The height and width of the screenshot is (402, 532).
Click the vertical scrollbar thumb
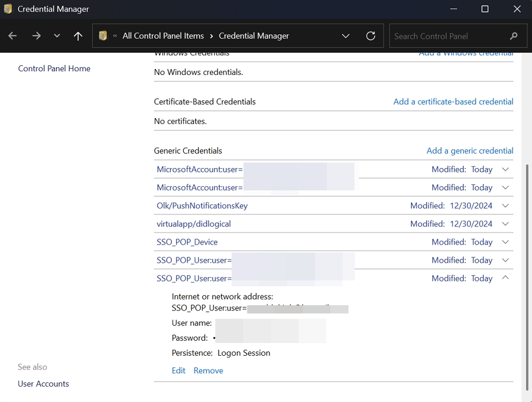[x=527, y=278]
